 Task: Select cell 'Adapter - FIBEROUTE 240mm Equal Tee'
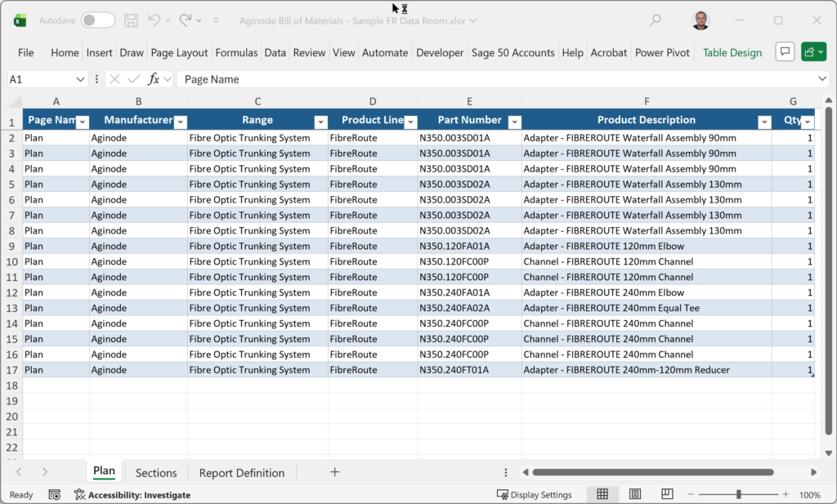pyautogui.click(x=647, y=308)
